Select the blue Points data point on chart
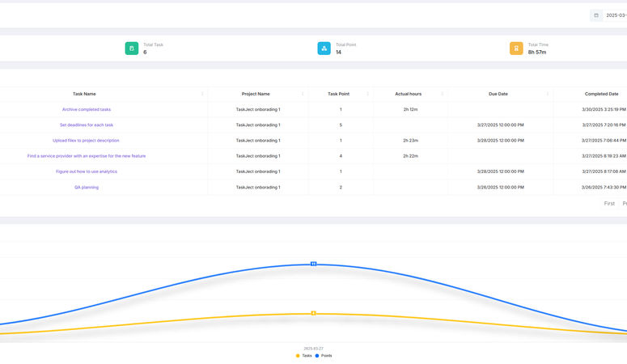The width and height of the screenshot is (627, 364). 314,264
